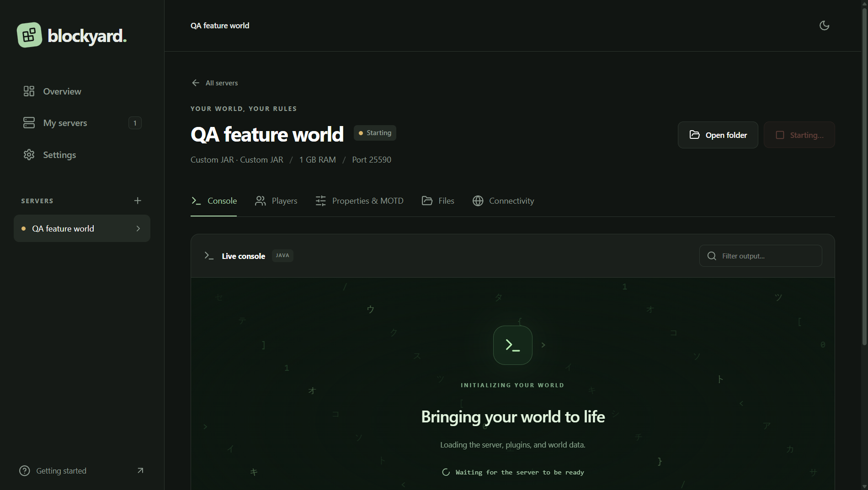The image size is (868, 490).
Task: Click the Starting status badge
Action: click(x=375, y=133)
